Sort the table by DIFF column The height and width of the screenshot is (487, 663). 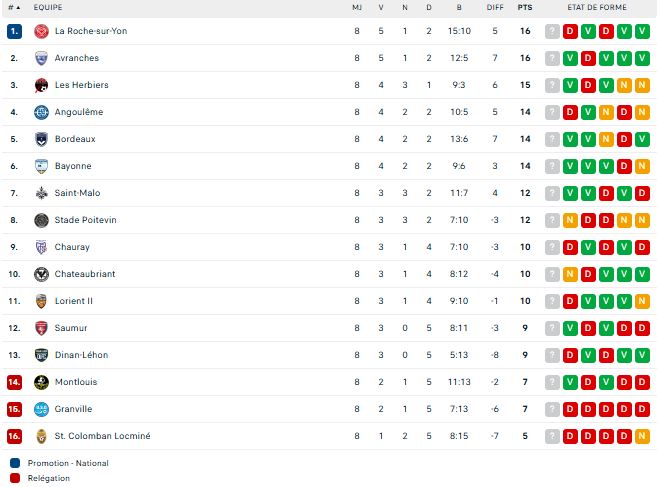pyautogui.click(x=495, y=7)
